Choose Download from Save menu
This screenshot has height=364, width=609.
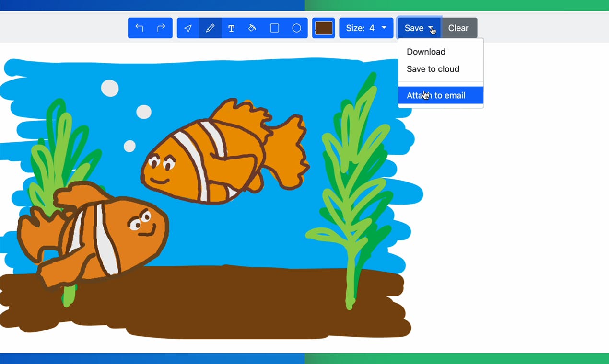point(441,52)
